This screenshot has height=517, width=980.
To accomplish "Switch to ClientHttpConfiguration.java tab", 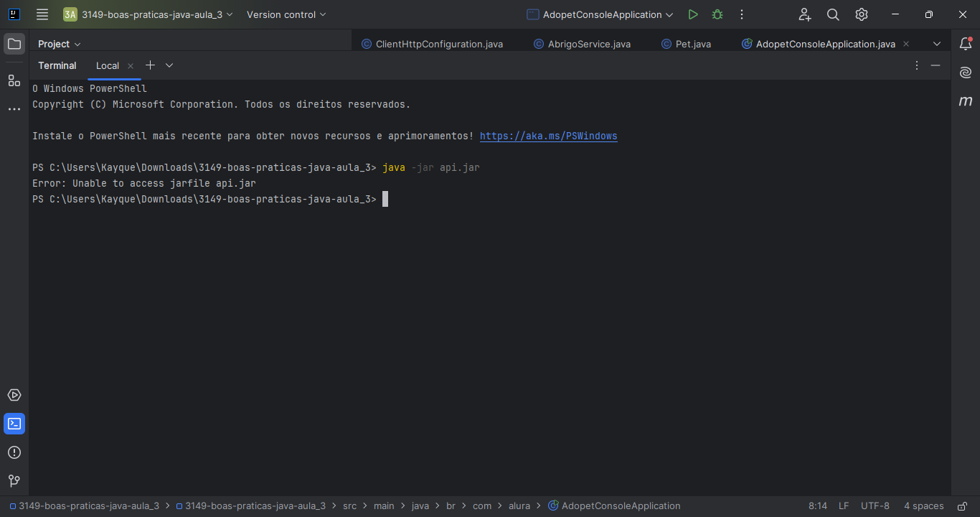I will tap(432, 44).
